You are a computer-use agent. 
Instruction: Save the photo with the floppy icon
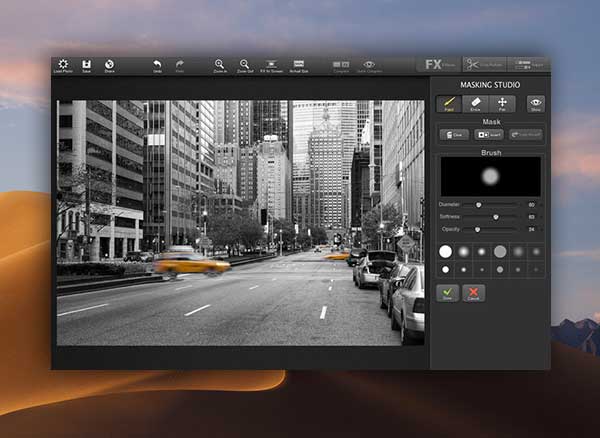86,66
